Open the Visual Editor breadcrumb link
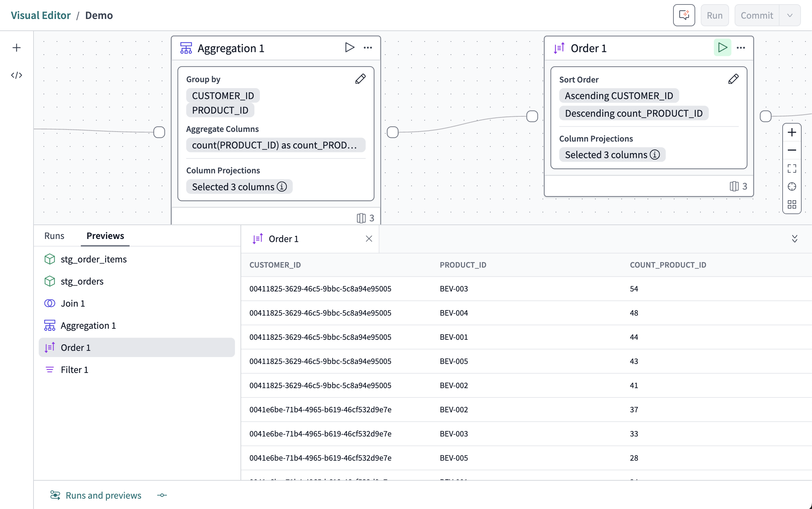The height and width of the screenshot is (509, 812). 40,15
